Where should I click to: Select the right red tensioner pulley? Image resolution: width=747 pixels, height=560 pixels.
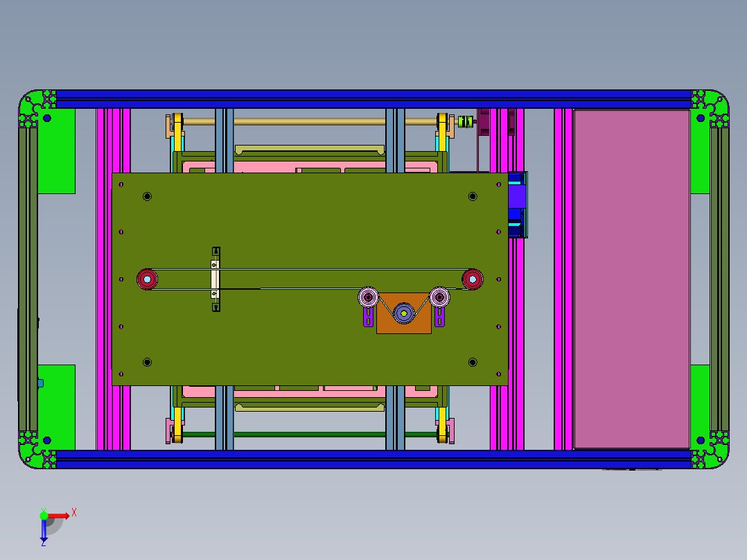(x=472, y=278)
